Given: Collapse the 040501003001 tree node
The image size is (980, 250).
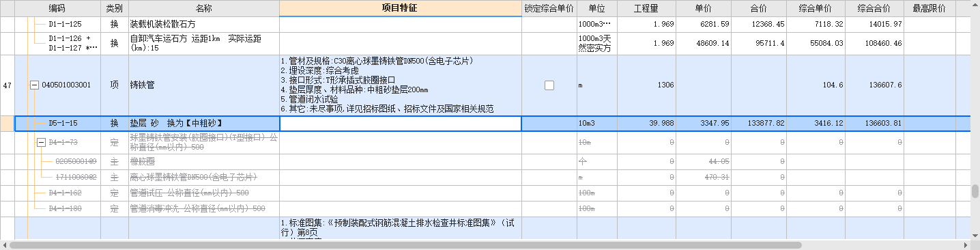Looking at the screenshot, I should [x=35, y=85].
